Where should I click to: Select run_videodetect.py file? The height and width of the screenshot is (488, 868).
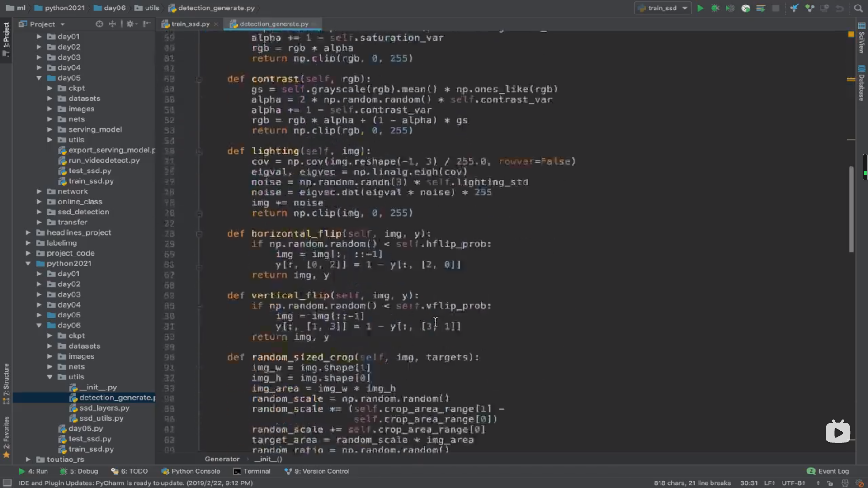99,161
